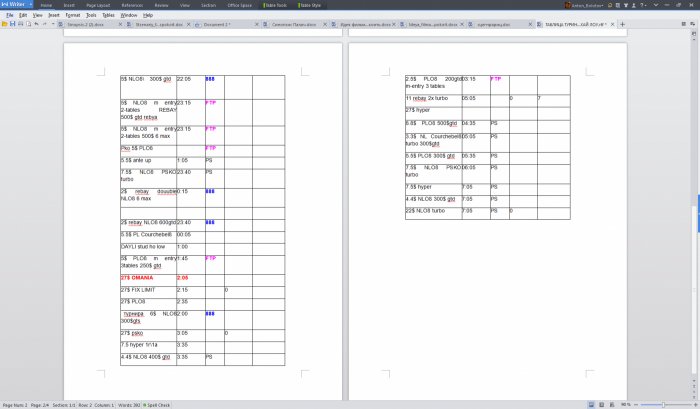Open the Page Layout ribbon tab
Screen dimensions: 700x409
(98, 5)
